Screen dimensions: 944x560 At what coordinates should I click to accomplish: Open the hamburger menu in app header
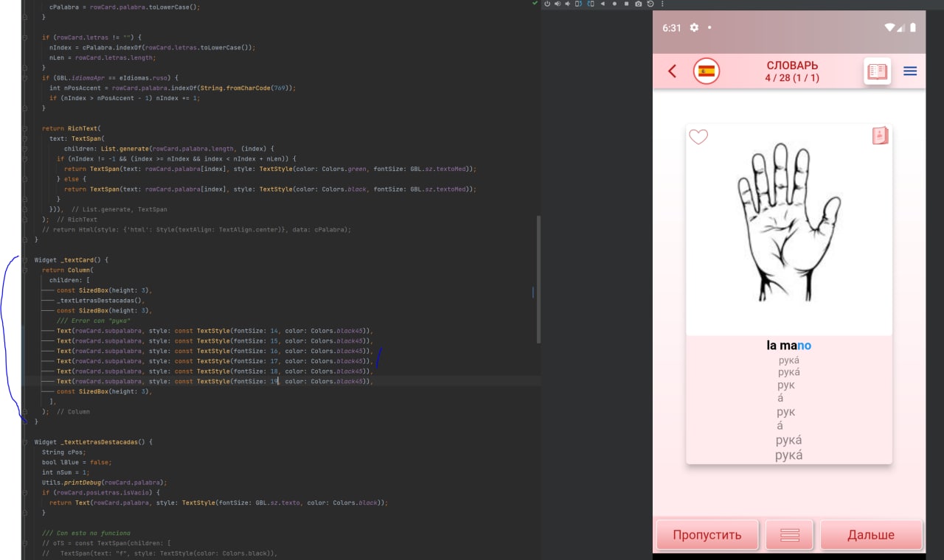[910, 71]
